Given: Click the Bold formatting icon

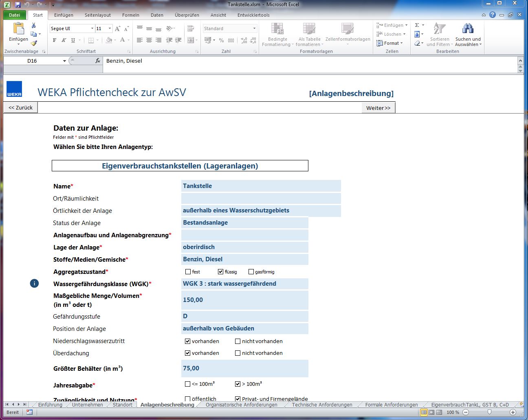Looking at the screenshot, I should coord(55,40).
